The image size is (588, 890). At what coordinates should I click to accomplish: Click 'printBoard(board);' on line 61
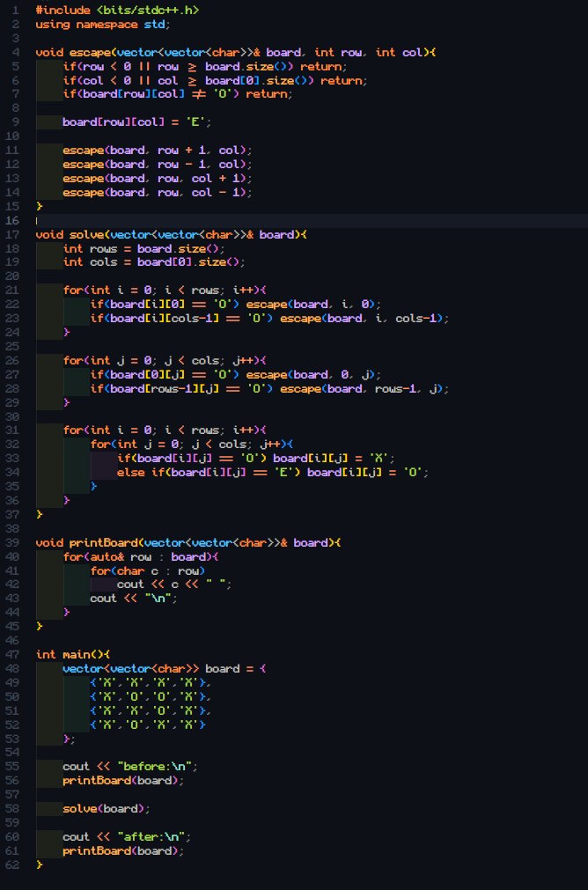[123, 851]
